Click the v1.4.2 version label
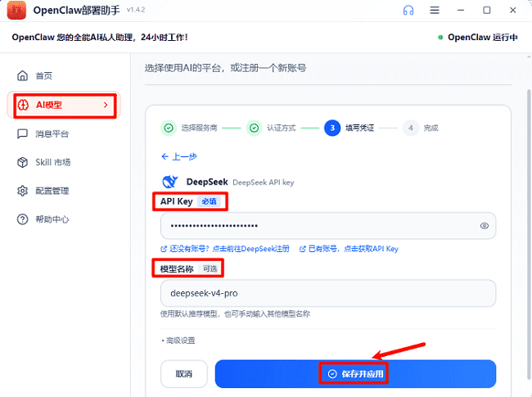This screenshot has height=397, width=532. 136,10
